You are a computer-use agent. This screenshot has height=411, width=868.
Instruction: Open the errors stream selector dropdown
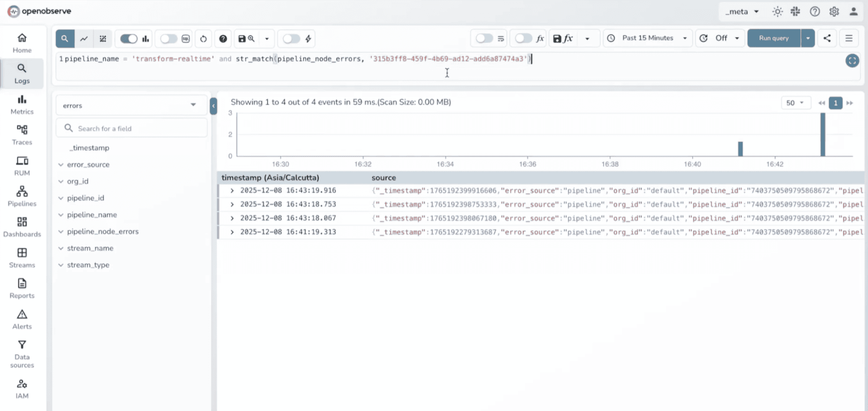point(131,105)
